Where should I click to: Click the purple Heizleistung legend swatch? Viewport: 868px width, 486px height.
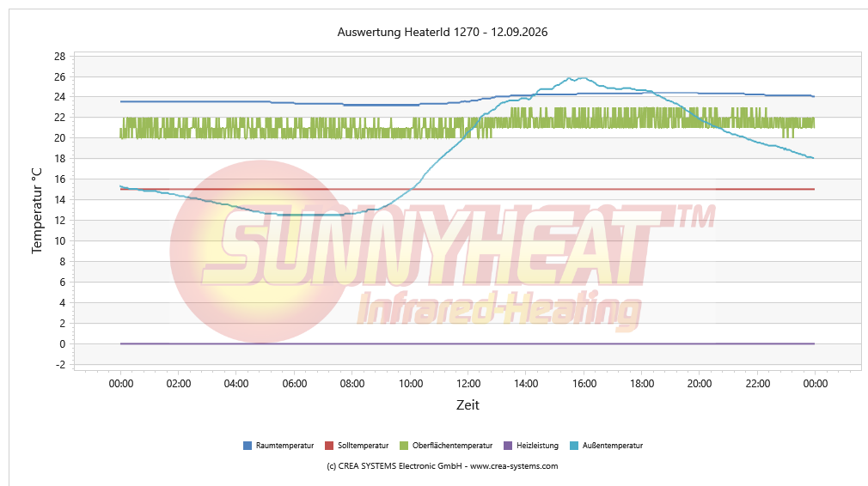508,446
